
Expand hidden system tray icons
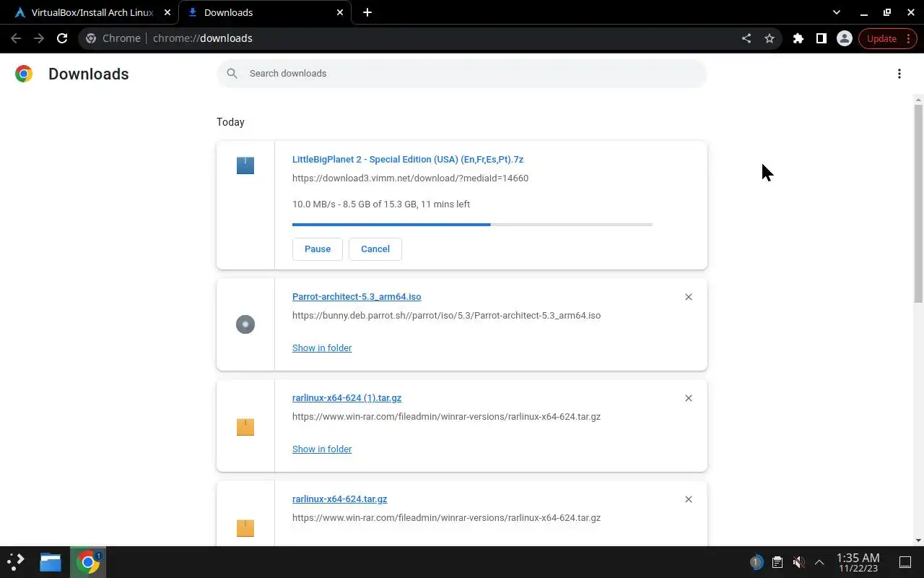[819, 562]
